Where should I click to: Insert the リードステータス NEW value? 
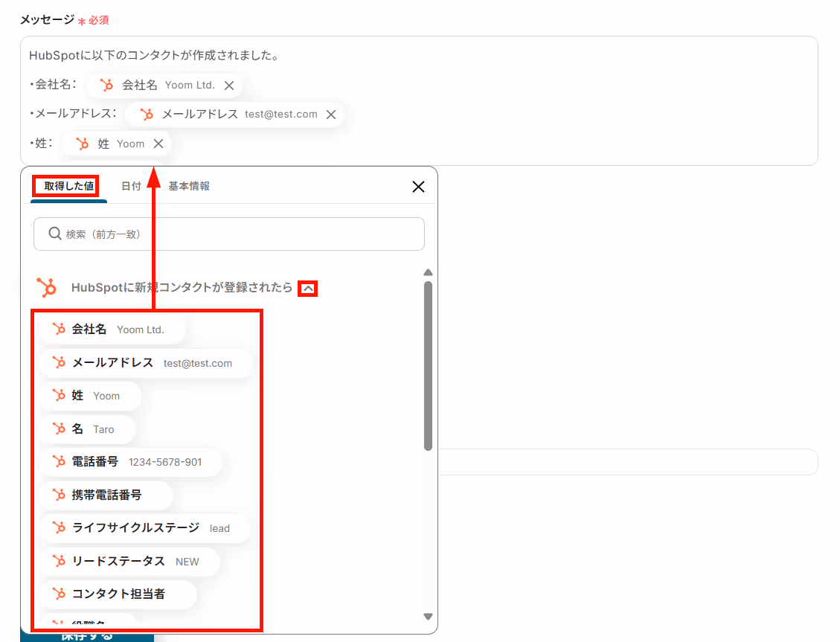coord(131,561)
